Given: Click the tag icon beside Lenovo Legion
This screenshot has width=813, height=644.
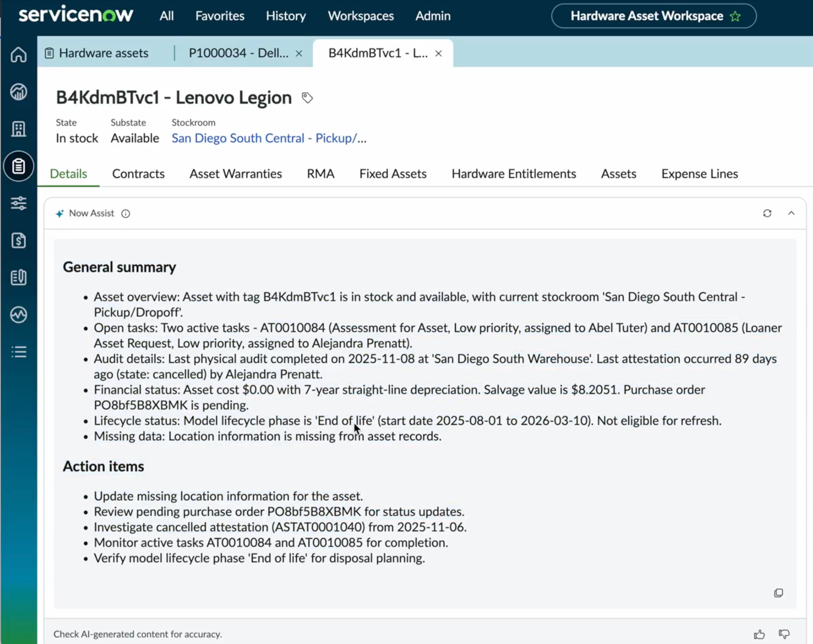Looking at the screenshot, I should 307,98.
